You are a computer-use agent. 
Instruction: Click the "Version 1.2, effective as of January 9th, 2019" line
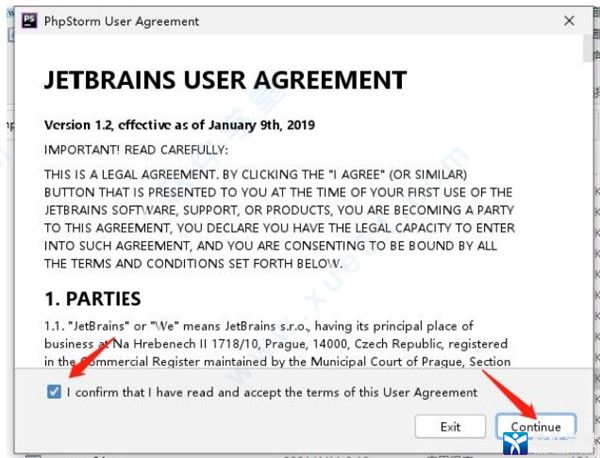(179, 125)
